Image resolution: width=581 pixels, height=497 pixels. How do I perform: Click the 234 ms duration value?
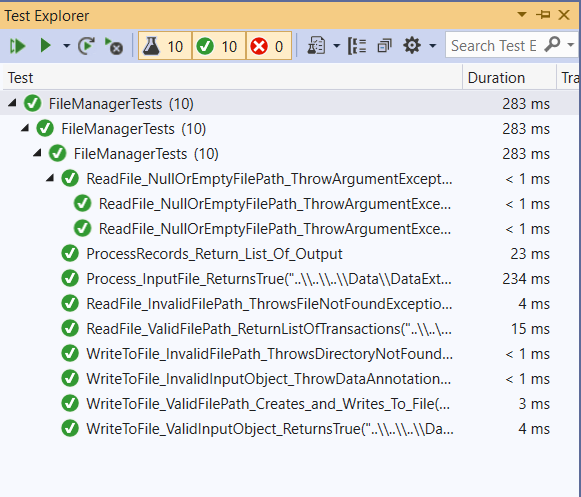pos(526,279)
